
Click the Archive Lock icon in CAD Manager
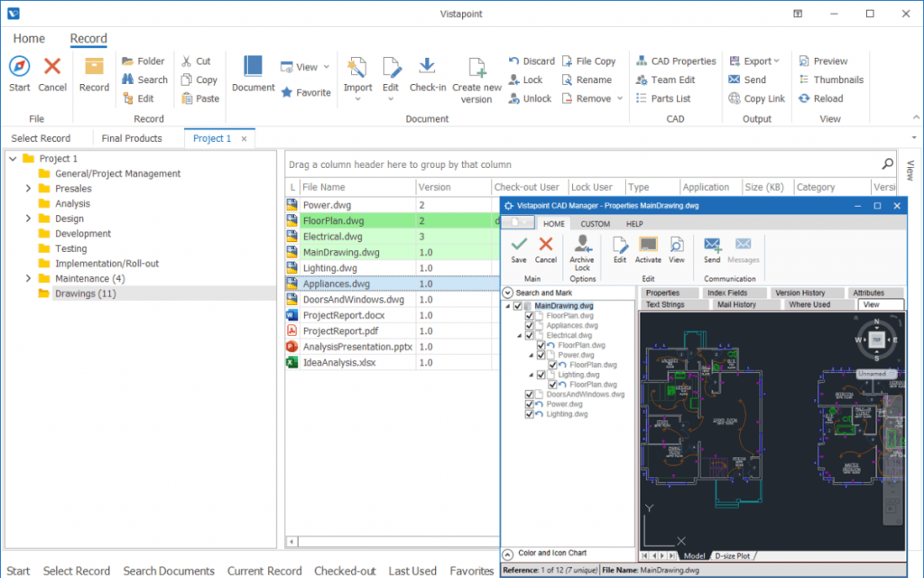582,251
